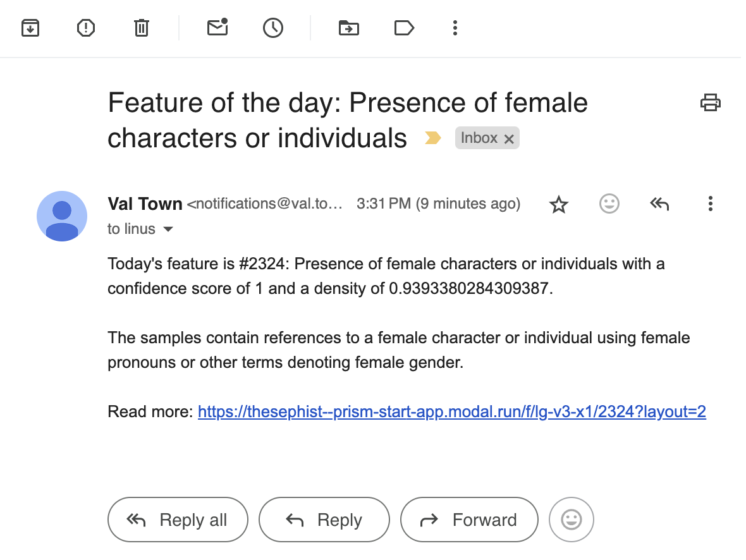Open the message's three-dot More menu
Image resolution: width=746 pixels, height=560 pixels.
[711, 204]
